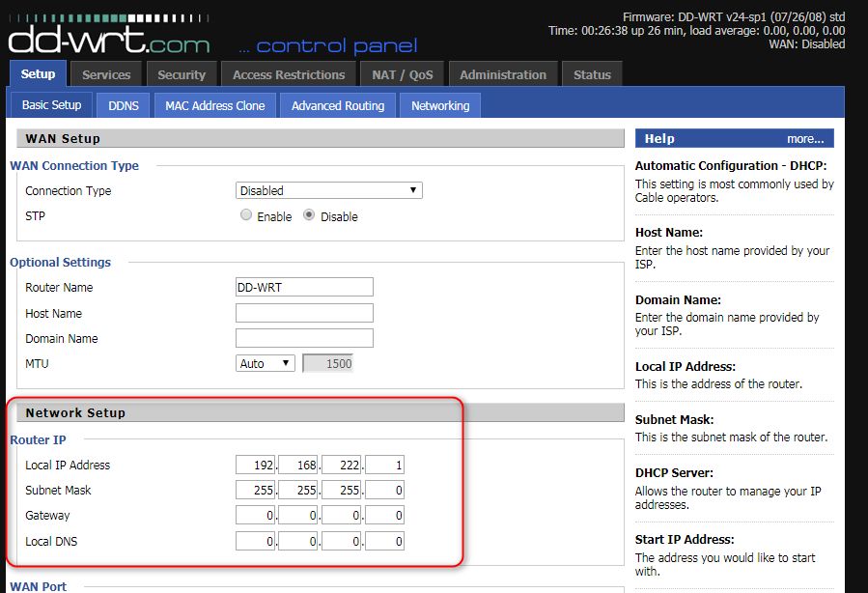Switch to the Administration tab
The width and height of the screenshot is (868, 593).
click(x=503, y=73)
